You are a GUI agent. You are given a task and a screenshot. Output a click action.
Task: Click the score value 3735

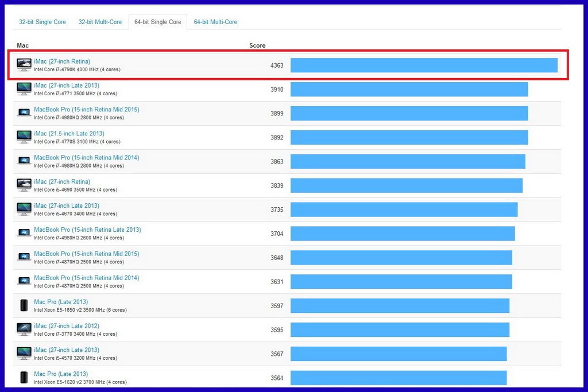(277, 209)
